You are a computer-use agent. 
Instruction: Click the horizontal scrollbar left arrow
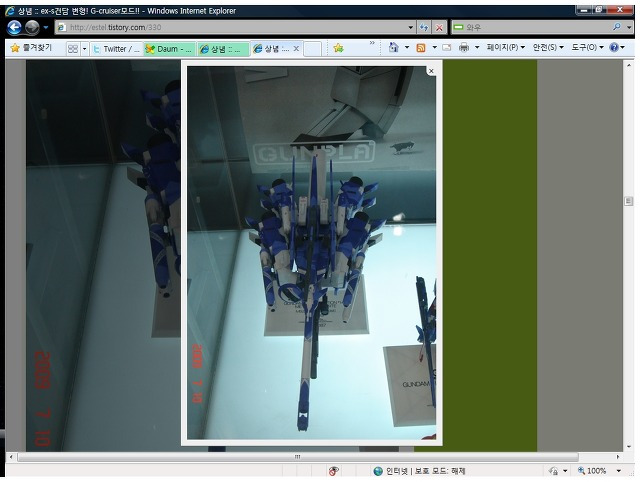pyautogui.click(x=11, y=457)
